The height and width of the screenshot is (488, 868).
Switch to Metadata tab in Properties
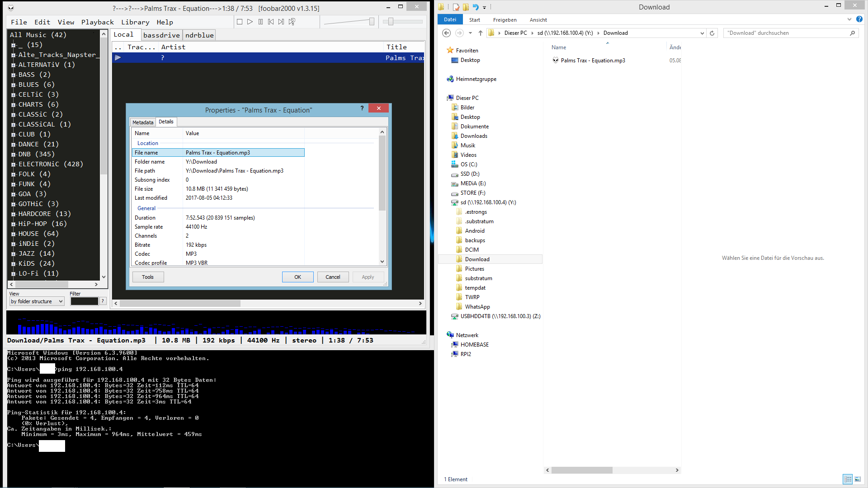(143, 122)
